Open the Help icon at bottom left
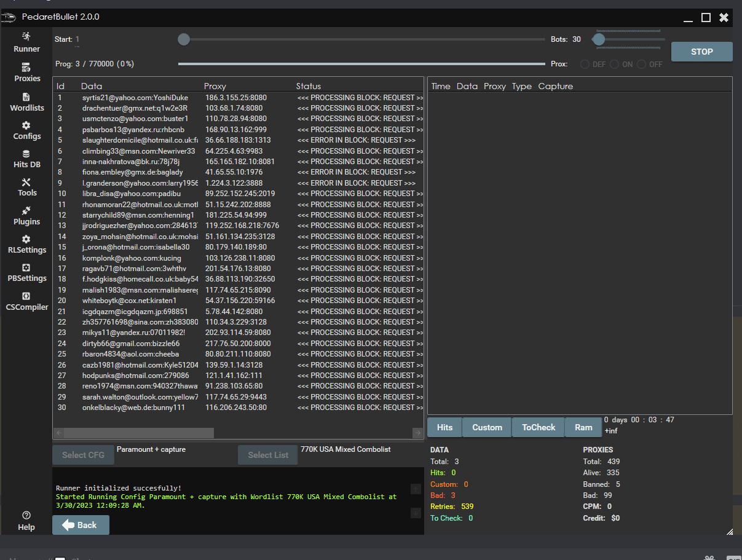 point(26,515)
